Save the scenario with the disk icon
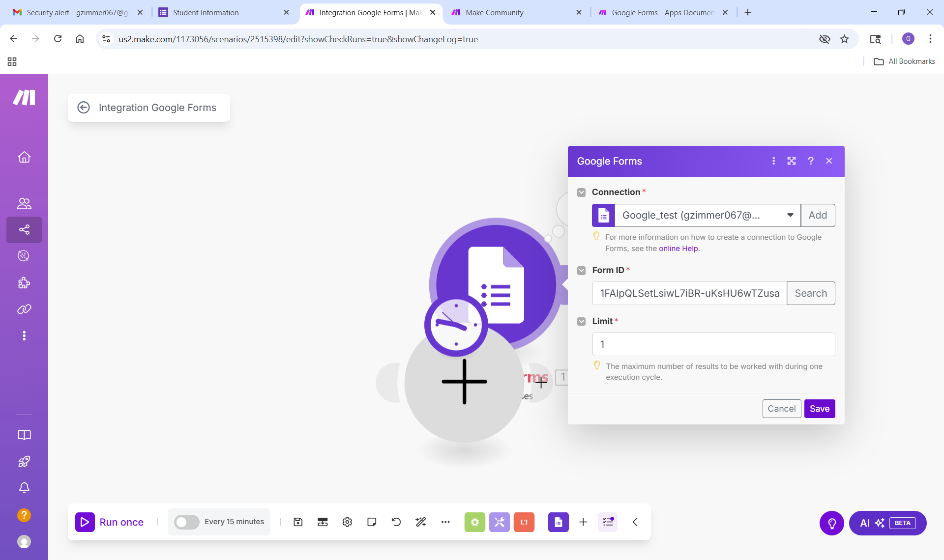Viewport: 944px width, 560px height. 298,522
